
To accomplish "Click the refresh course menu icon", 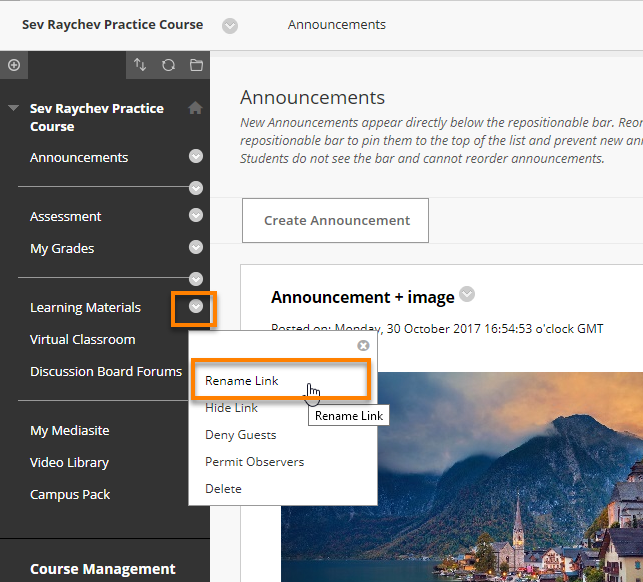I will (x=168, y=65).
